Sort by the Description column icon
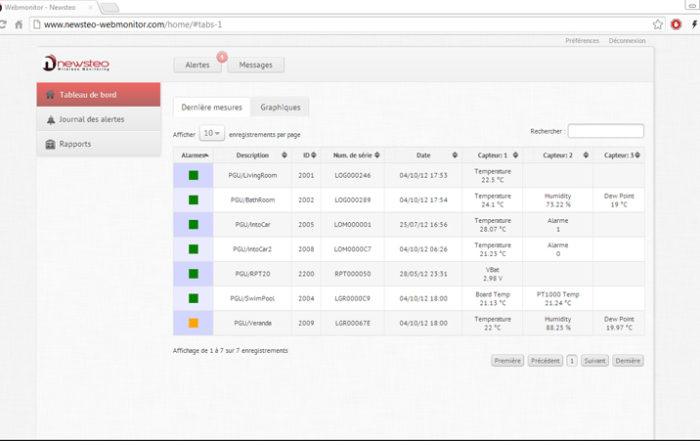The width and height of the screenshot is (700, 441). coord(284,155)
